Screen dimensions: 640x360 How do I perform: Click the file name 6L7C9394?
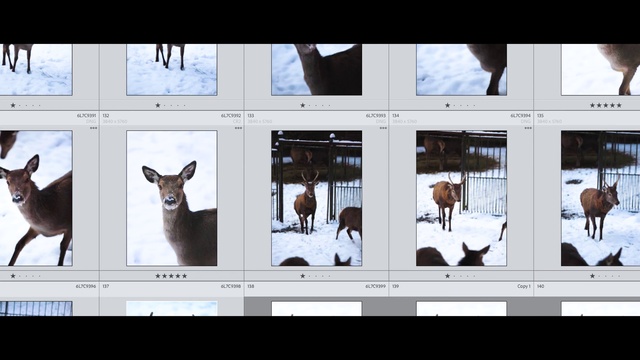521,116
